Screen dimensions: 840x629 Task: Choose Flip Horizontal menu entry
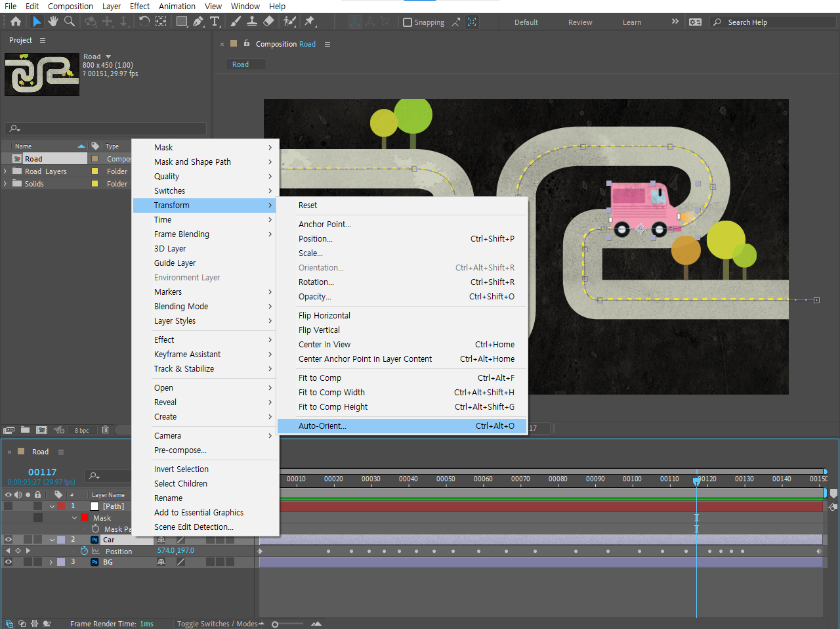click(402, 315)
